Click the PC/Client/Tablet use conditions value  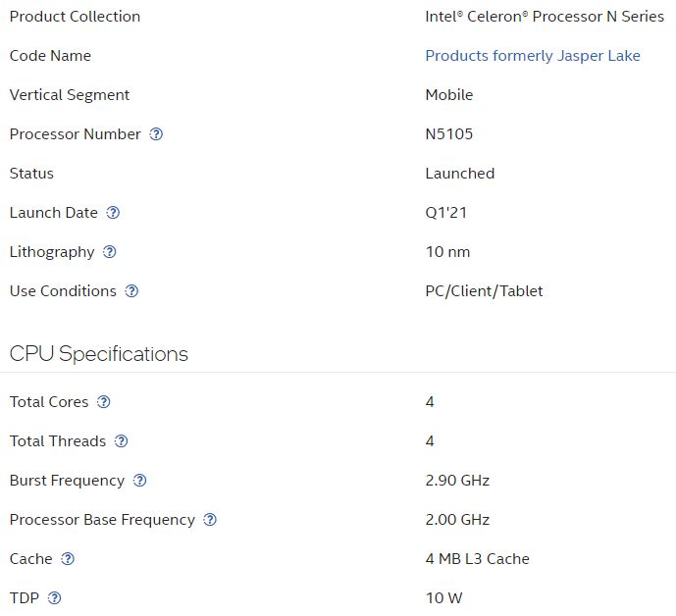click(x=484, y=291)
